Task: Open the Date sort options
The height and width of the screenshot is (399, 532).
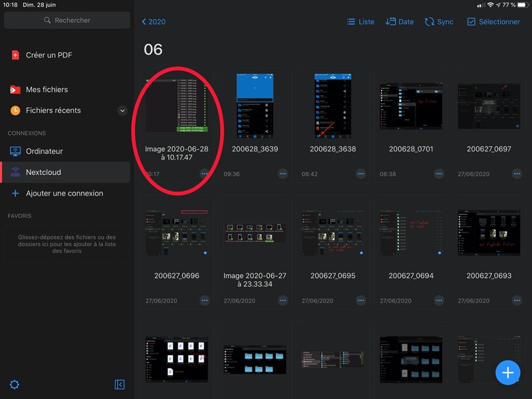Action: 400,22
